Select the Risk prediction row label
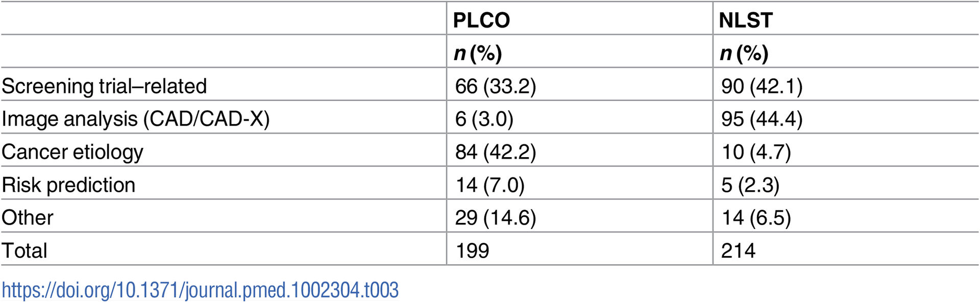This screenshot has height=303, width=980. 68,185
